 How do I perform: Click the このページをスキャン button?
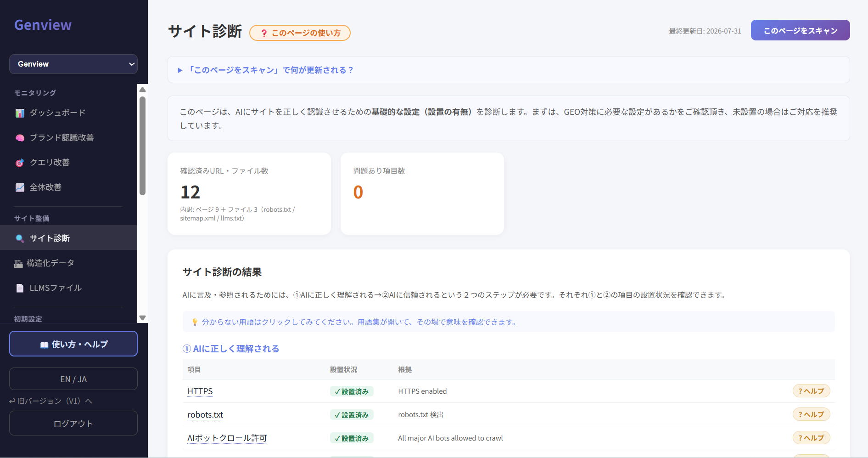point(800,30)
